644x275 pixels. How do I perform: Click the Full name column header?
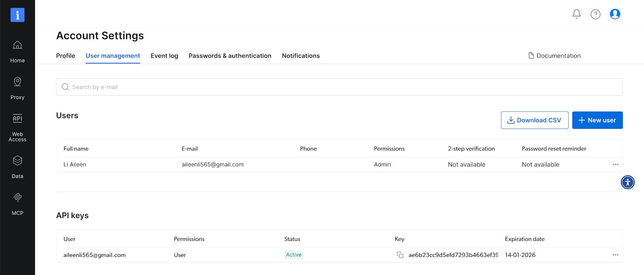coord(76,149)
